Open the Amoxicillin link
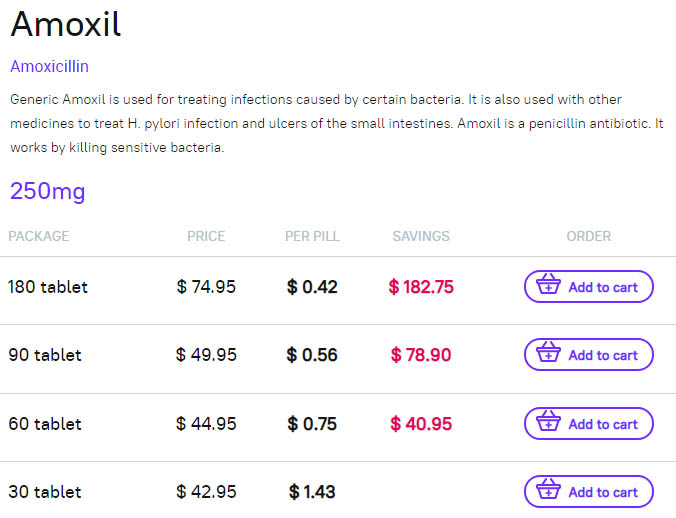 [x=50, y=66]
